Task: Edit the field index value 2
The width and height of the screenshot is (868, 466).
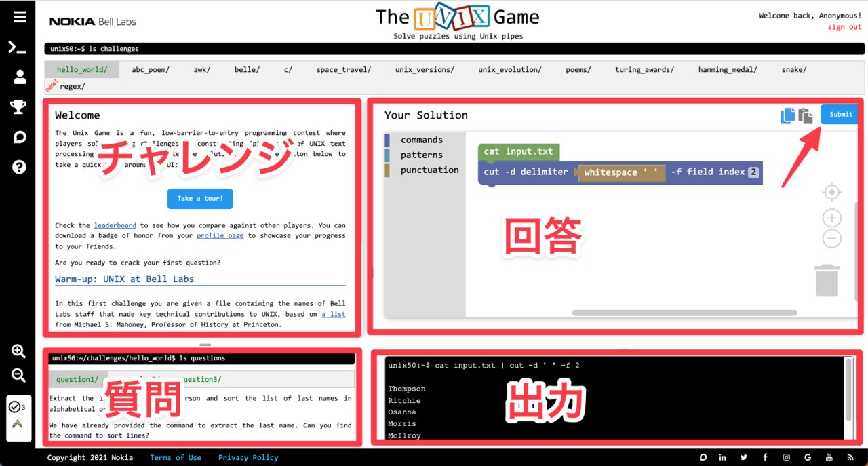Action: coord(752,172)
